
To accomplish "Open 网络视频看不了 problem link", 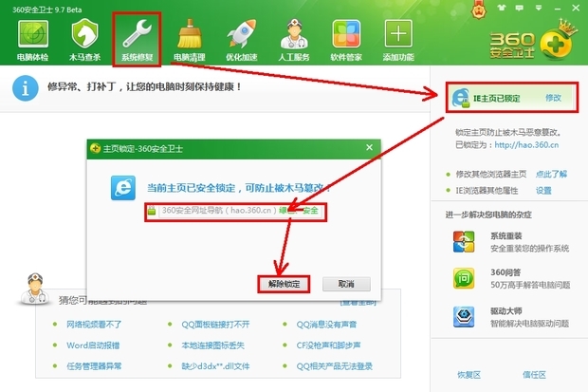I will (x=94, y=325).
